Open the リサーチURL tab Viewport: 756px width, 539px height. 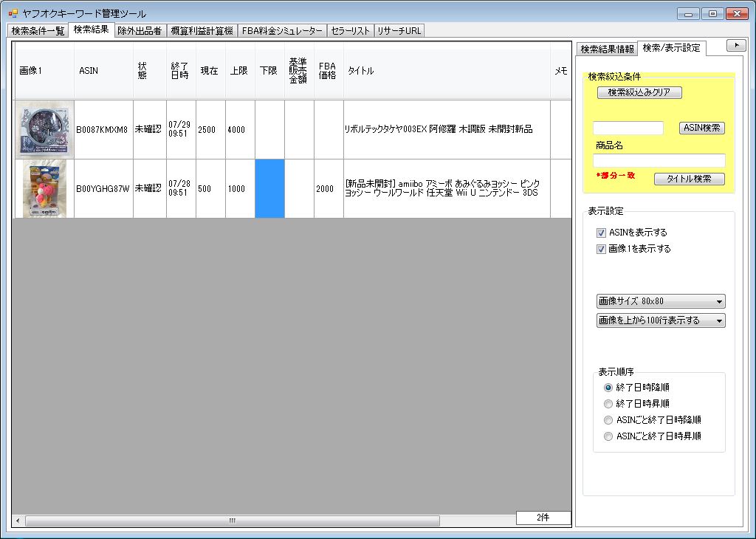tap(399, 31)
